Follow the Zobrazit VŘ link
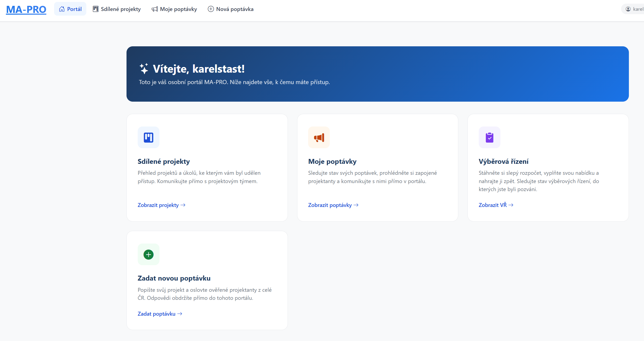 [x=496, y=205]
